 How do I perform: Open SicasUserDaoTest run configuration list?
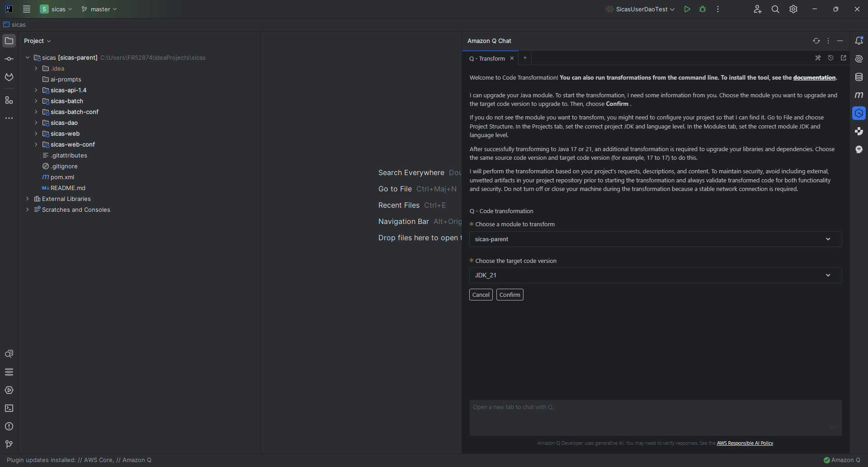click(641, 9)
